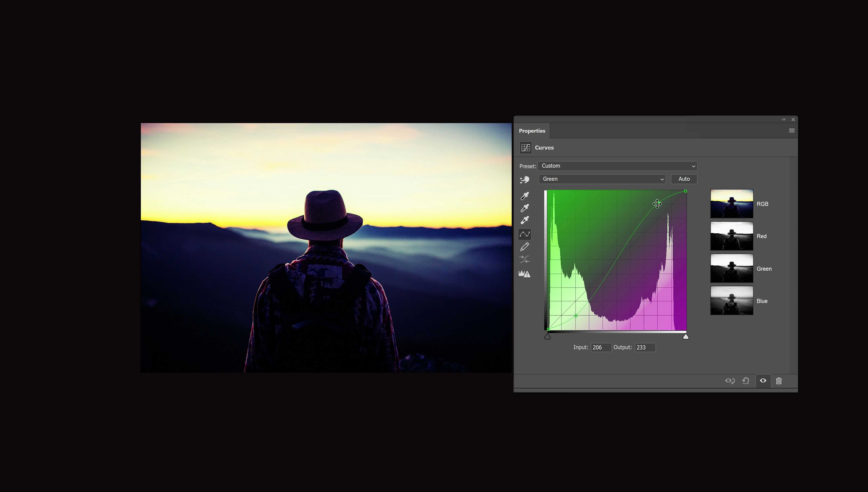Image resolution: width=868 pixels, height=492 pixels.
Task: Click the histogram accuracy warning icon
Action: pos(524,274)
